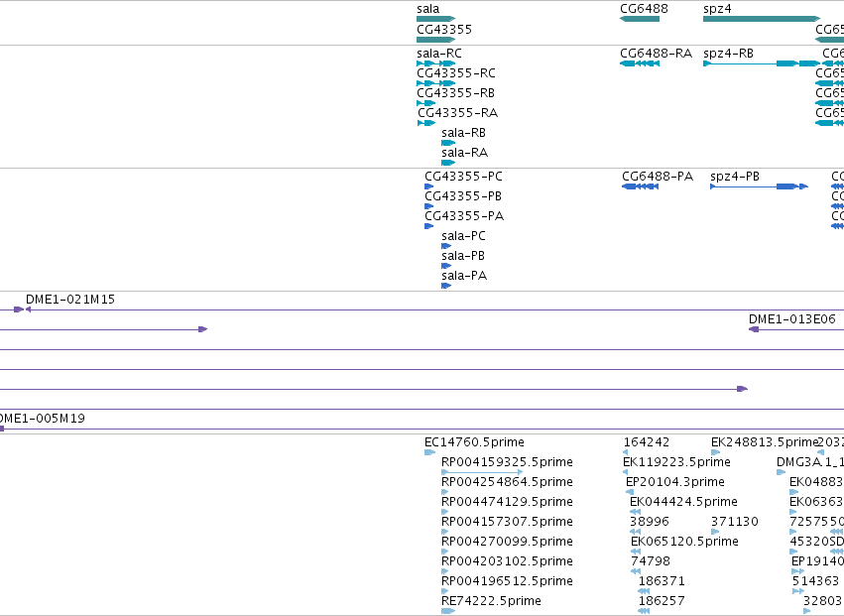
Task: Select the sala-RB transcript label
Action: point(463,133)
